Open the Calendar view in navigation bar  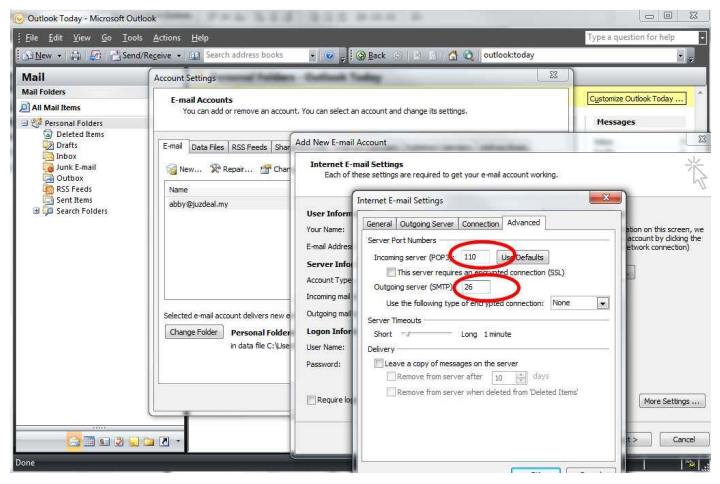pos(89,442)
